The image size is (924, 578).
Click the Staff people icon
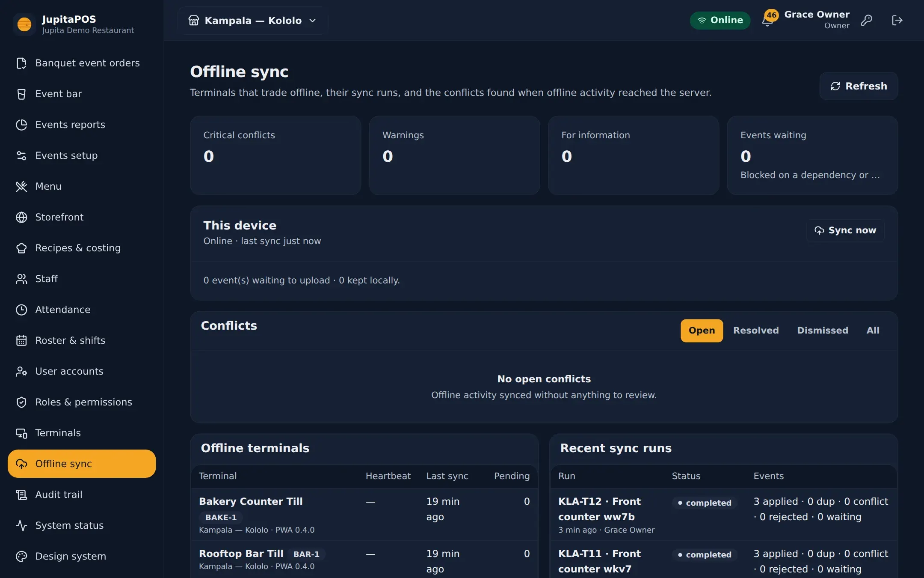[x=21, y=279]
